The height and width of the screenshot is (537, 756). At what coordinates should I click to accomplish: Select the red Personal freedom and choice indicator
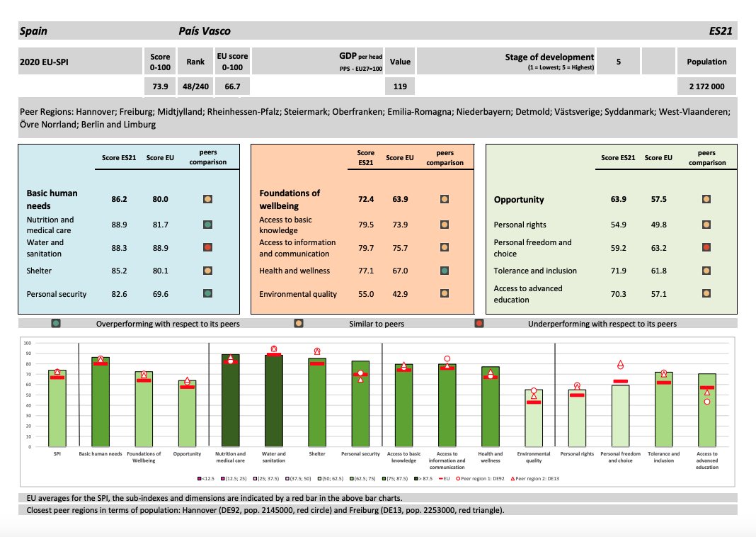click(706, 247)
